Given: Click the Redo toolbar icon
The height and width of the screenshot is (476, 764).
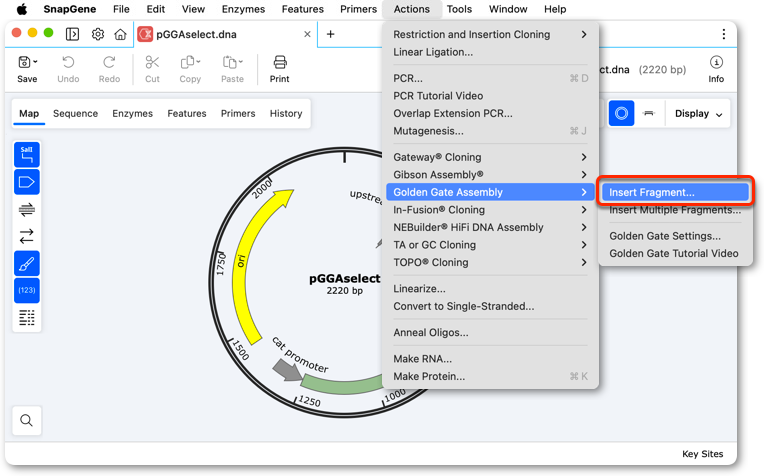Looking at the screenshot, I should click(x=109, y=62).
